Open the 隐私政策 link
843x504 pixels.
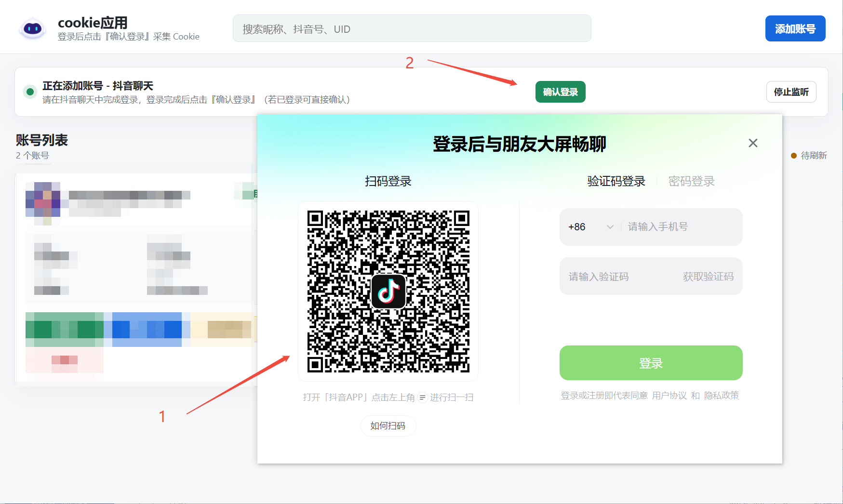tap(721, 395)
